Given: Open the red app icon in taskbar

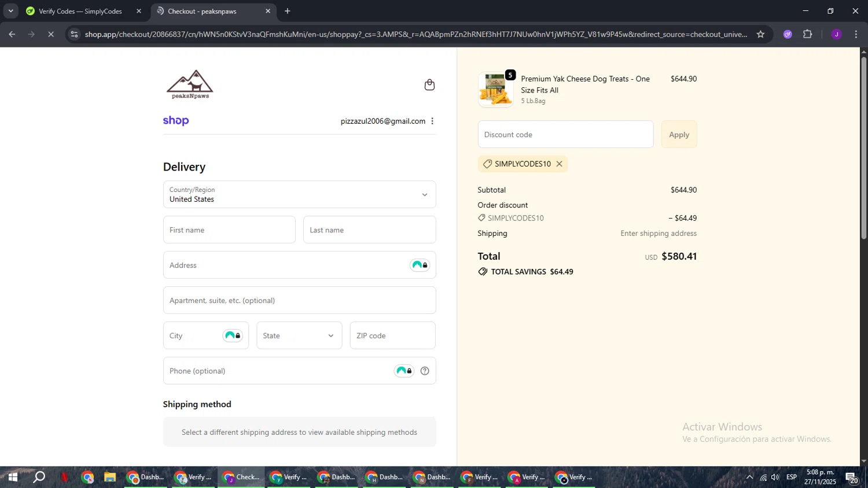Looking at the screenshot, I should tap(64, 477).
